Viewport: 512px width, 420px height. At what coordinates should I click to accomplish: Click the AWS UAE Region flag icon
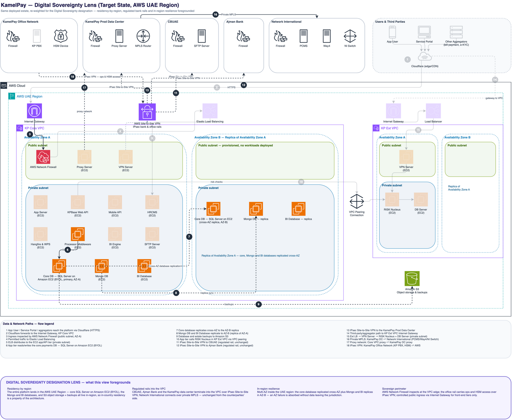click(x=12, y=96)
